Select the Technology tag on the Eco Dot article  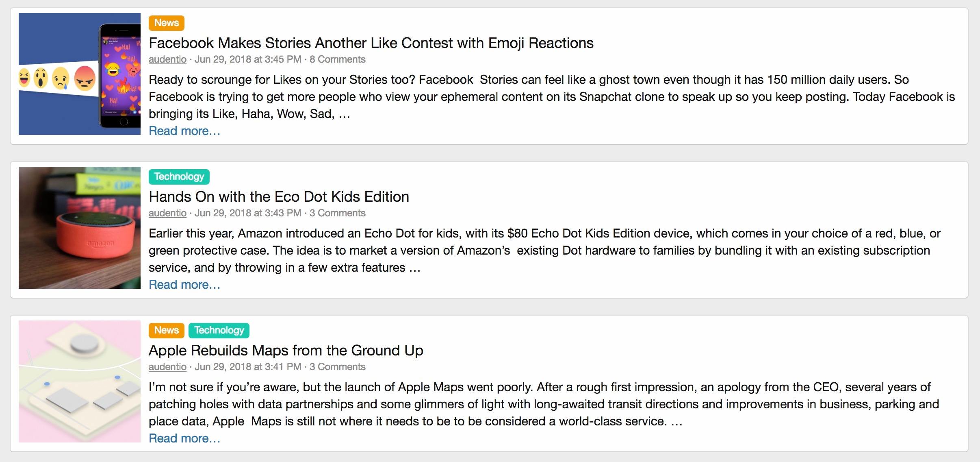point(179,177)
